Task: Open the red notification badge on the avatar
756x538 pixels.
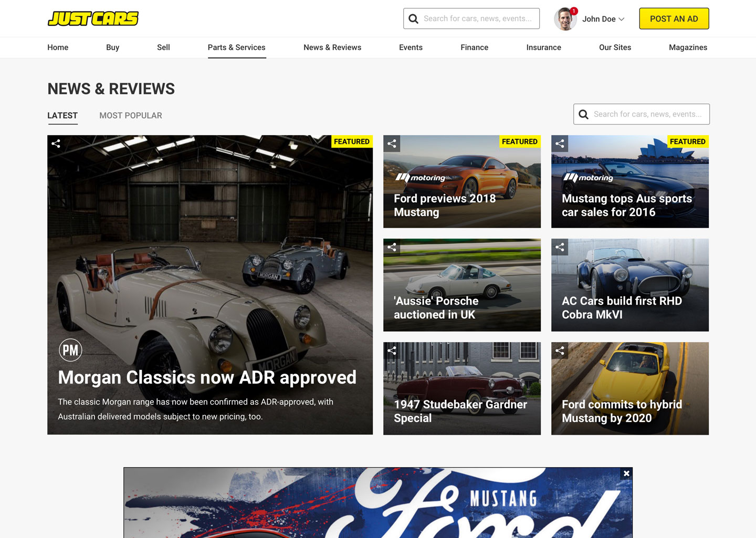Action: (x=574, y=11)
